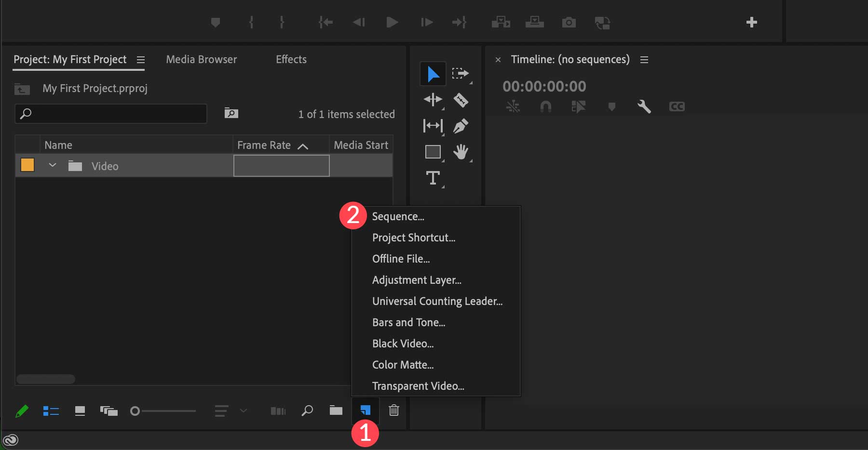Screen dimensions: 868x450
Task: Select the Track Select Forward tool
Action: click(x=461, y=74)
